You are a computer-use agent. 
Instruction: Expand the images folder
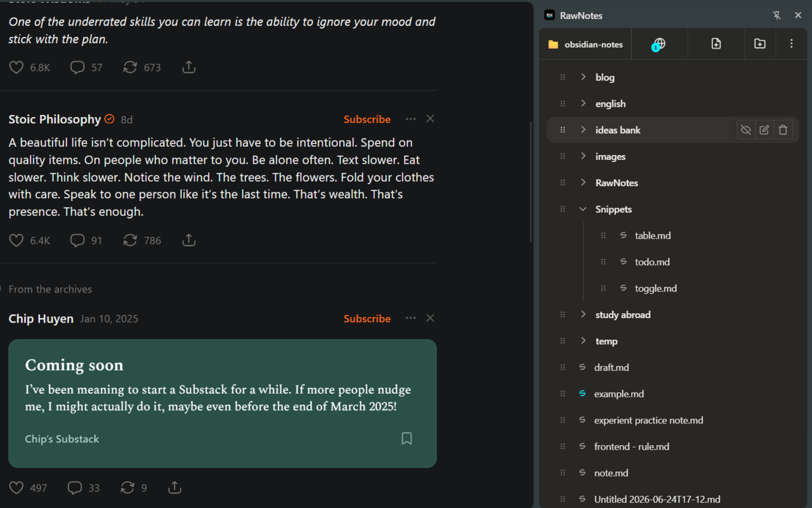click(583, 156)
